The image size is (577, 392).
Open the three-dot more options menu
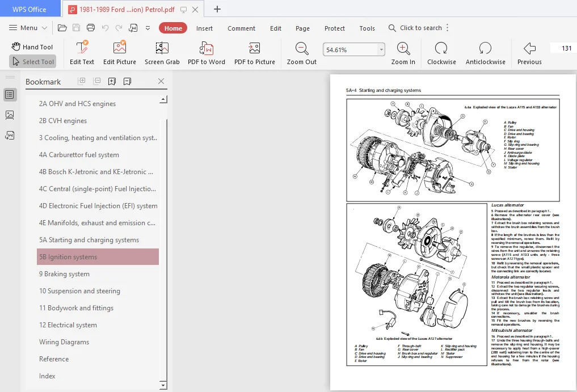(x=448, y=28)
